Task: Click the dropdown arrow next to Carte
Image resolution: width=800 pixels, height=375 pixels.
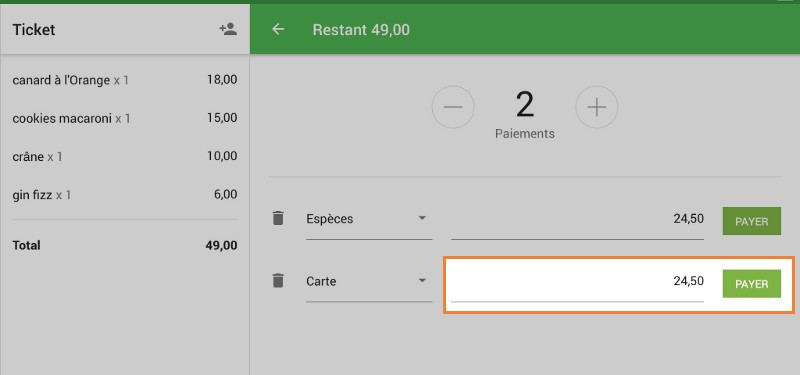Action: [422, 281]
